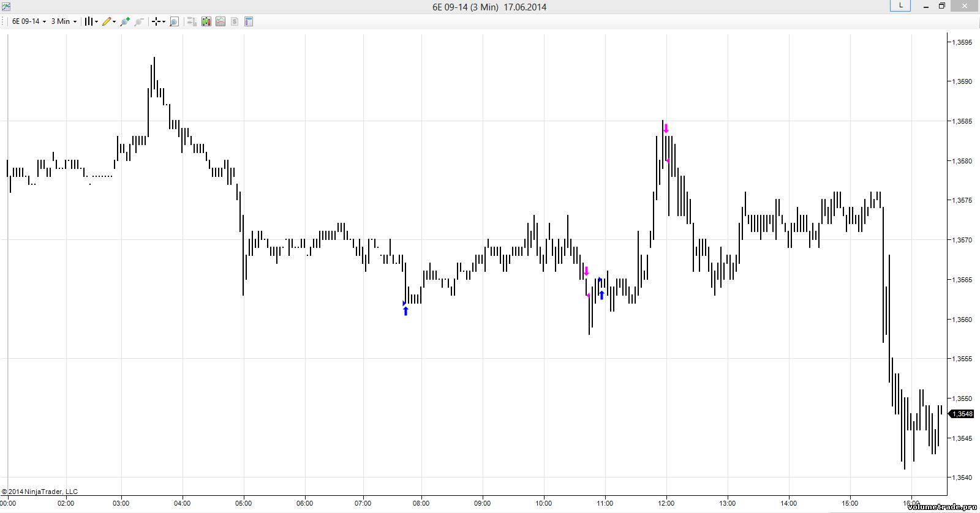Select the crosshair cursor tool
The height and width of the screenshot is (513, 980).
coord(156,21)
